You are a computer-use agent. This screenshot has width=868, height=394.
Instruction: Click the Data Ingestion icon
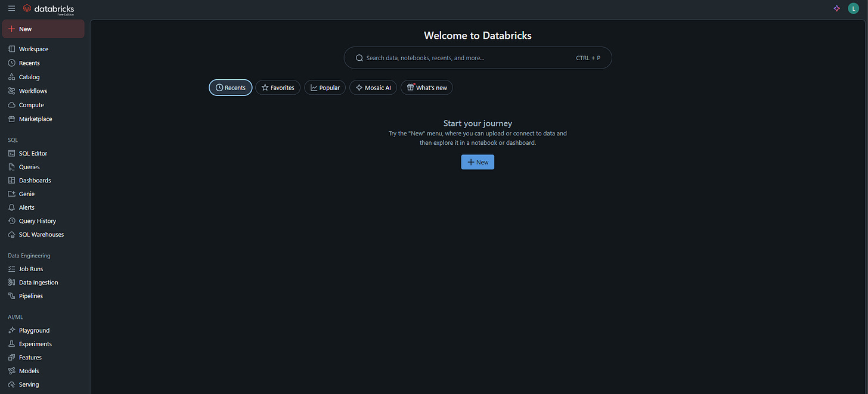click(12, 283)
